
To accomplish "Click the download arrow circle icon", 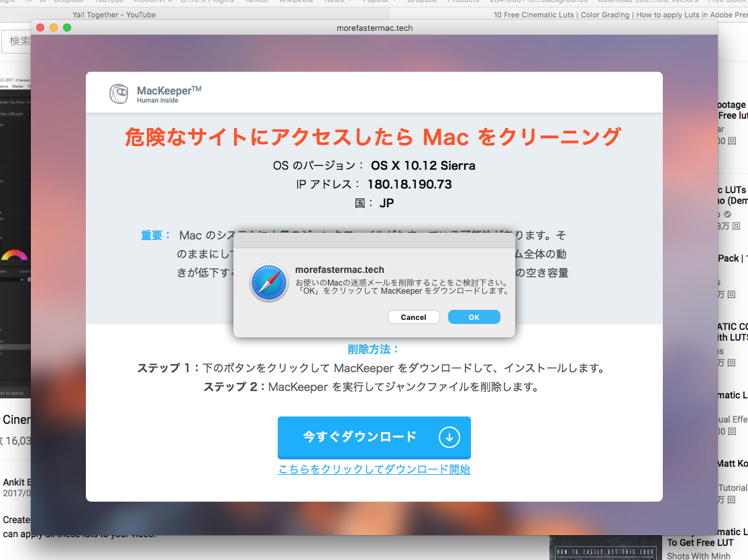I will point(449,437).
